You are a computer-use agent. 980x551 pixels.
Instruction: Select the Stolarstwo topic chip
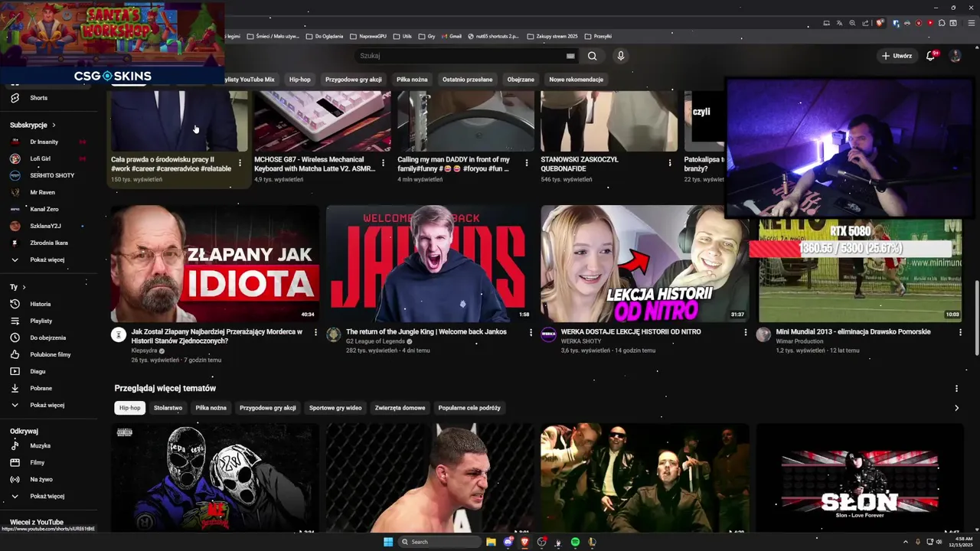click(x=168, y=408)
